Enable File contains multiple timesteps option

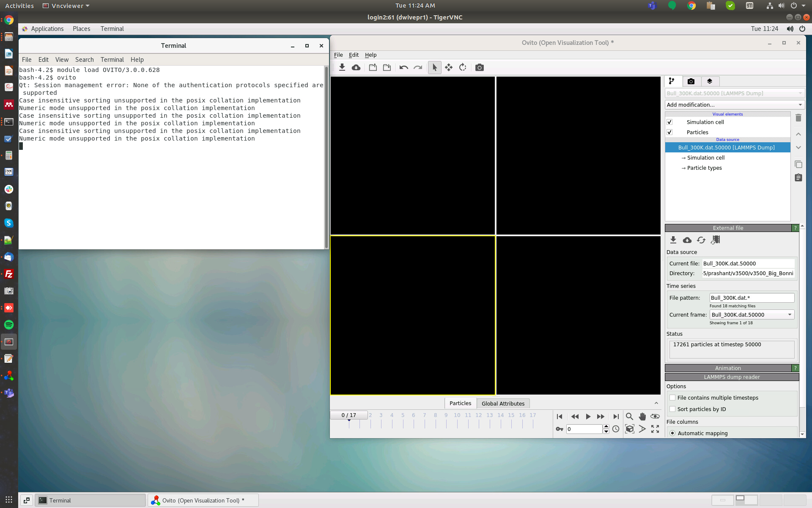672,398
